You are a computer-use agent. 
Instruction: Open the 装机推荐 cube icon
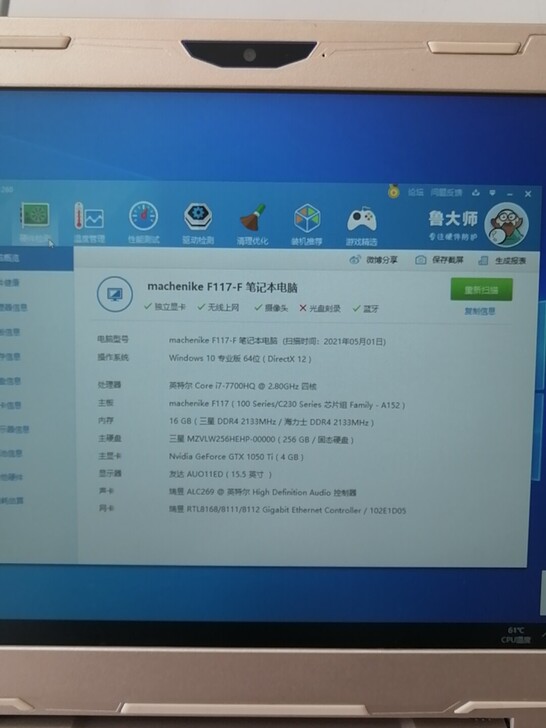[x=307, y=218]
